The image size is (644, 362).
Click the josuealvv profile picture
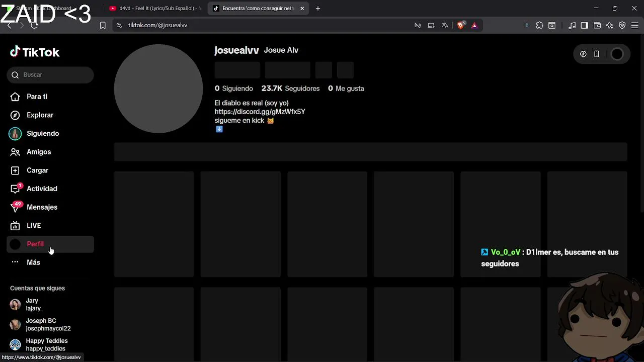point(158,88)
